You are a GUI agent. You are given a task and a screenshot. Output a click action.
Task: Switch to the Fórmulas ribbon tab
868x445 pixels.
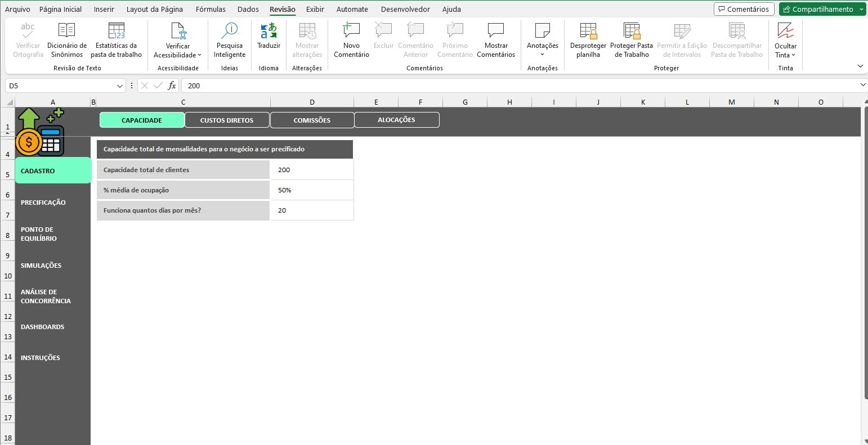211,9
